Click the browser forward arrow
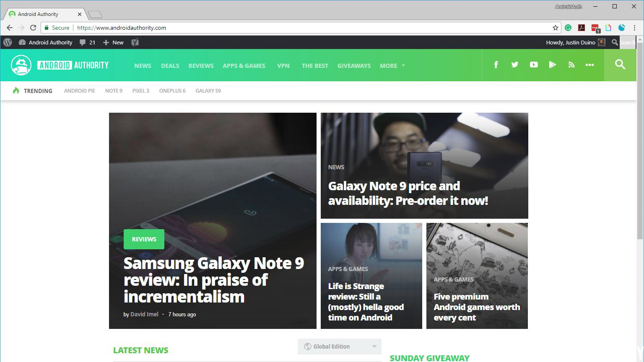The height and width of the screenshot is (362, 644). (x=21, y=28)
